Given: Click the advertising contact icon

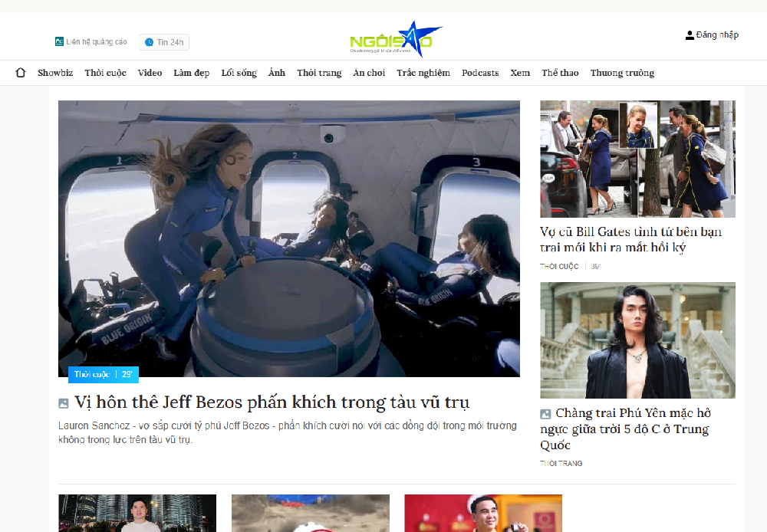Looking at the screenshot, I should [x=59, y=42].
